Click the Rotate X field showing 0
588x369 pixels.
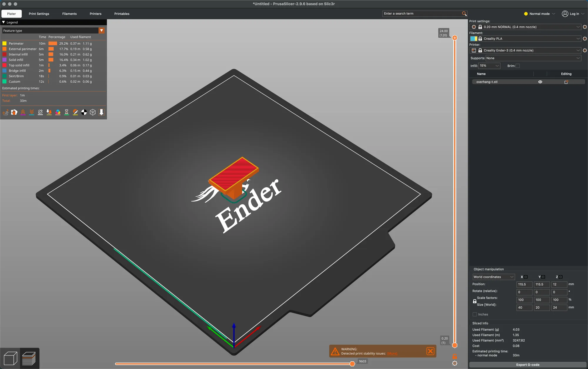click(524, 292)
